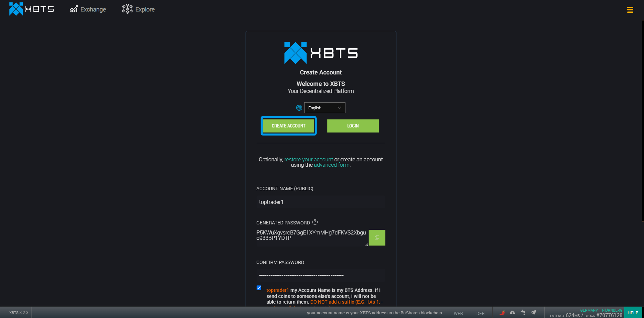Uncheck the BTS address acknowledgment checkbox
644x318 pixels.
click(x=259, y=288)
